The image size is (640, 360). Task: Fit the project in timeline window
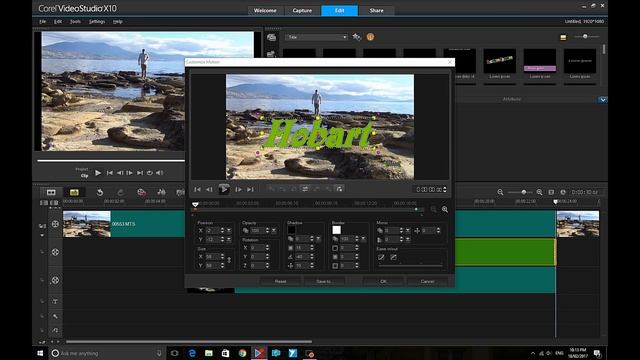point(551,192)
